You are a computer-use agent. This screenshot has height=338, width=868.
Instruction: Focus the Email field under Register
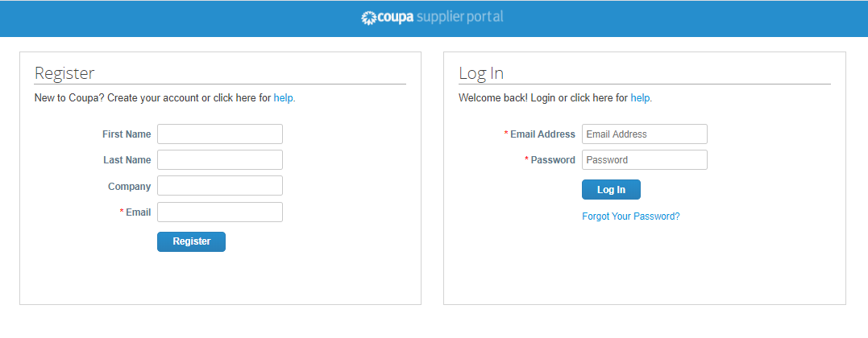(220, 212)
